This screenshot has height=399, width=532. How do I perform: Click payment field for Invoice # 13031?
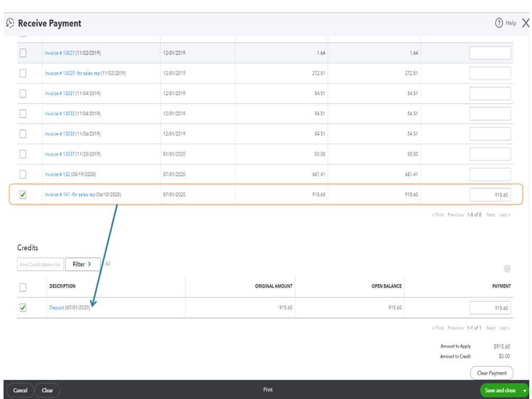[x=490, y=93]
